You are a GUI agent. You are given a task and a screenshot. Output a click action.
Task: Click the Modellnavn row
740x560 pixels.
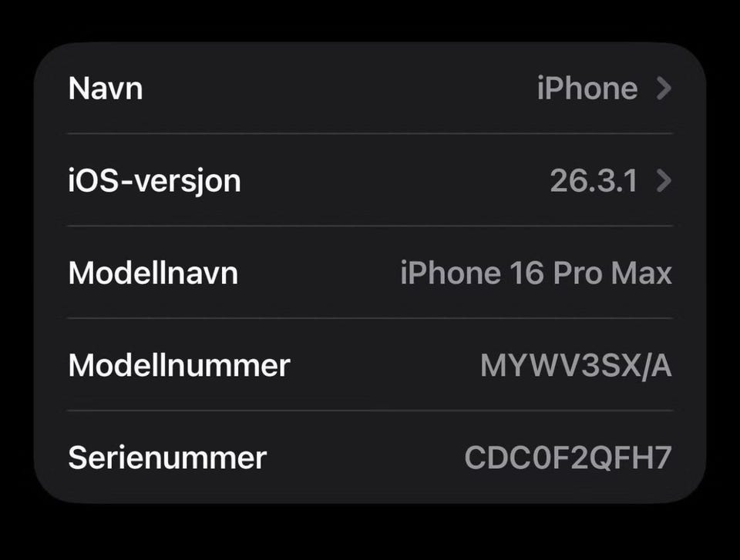pos(370,273)
